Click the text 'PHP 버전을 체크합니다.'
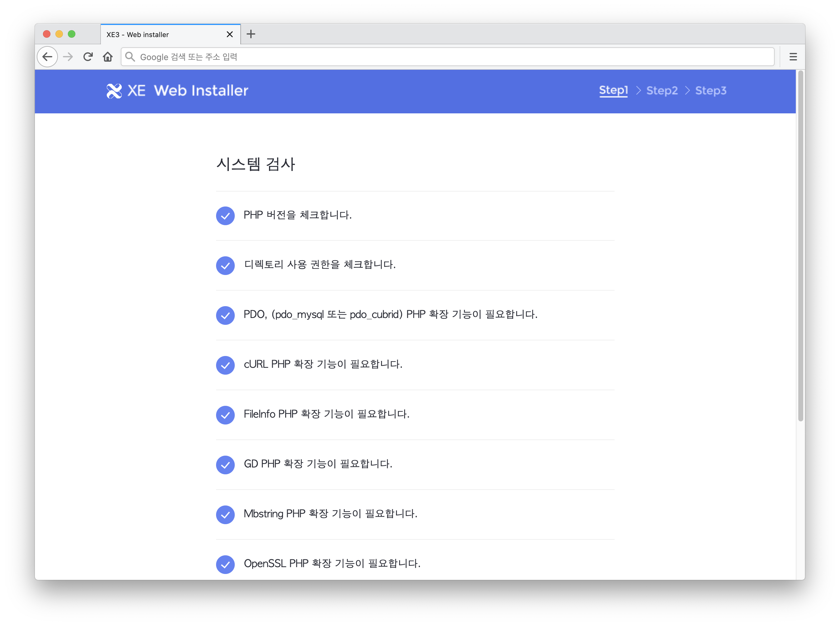 tap(298, 215)
